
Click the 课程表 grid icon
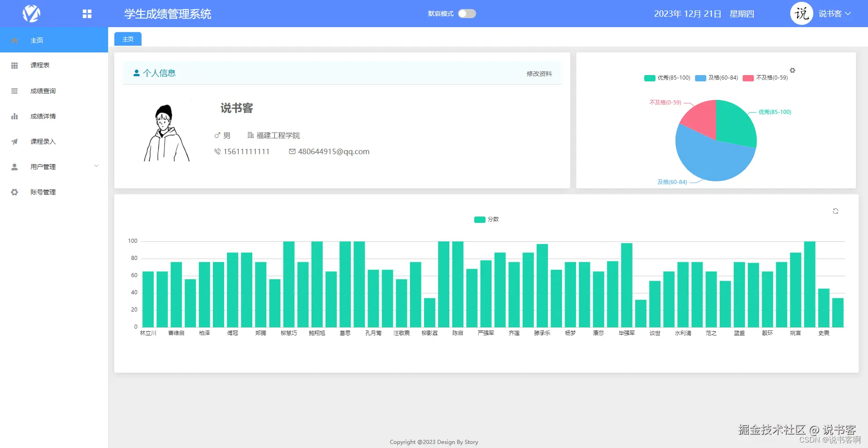point(14,66)
